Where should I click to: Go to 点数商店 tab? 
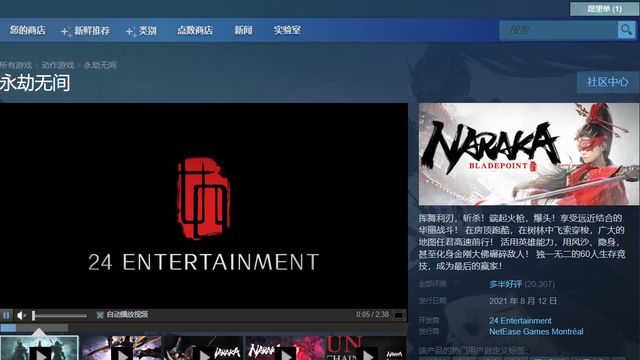(x=195, y=30)
